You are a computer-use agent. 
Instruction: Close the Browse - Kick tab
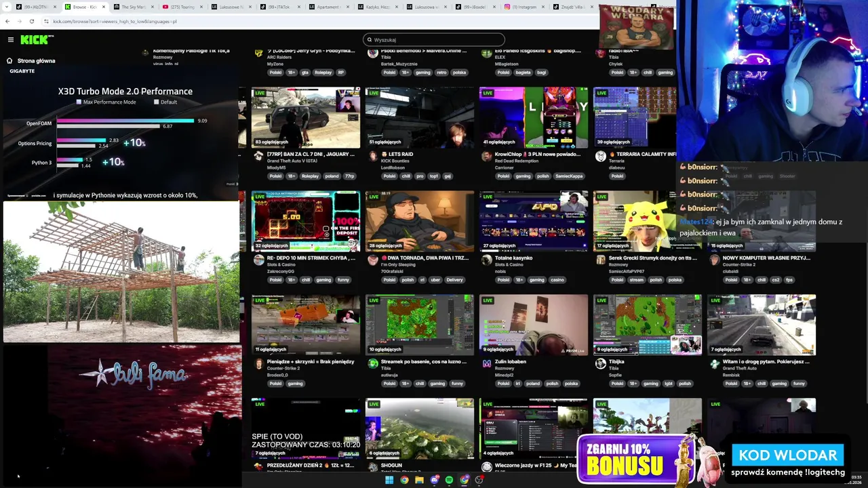(x=104, y=7)
